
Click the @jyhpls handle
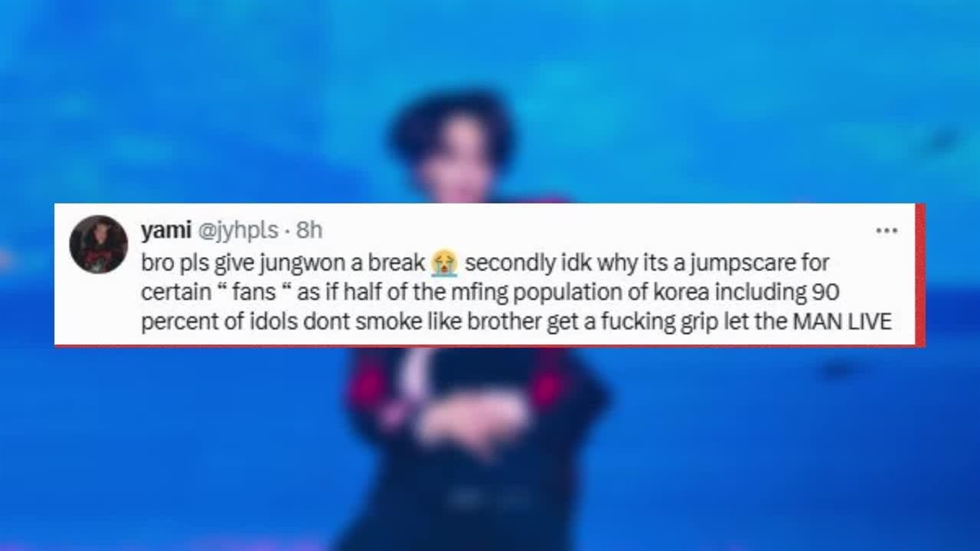pos(238,230)
